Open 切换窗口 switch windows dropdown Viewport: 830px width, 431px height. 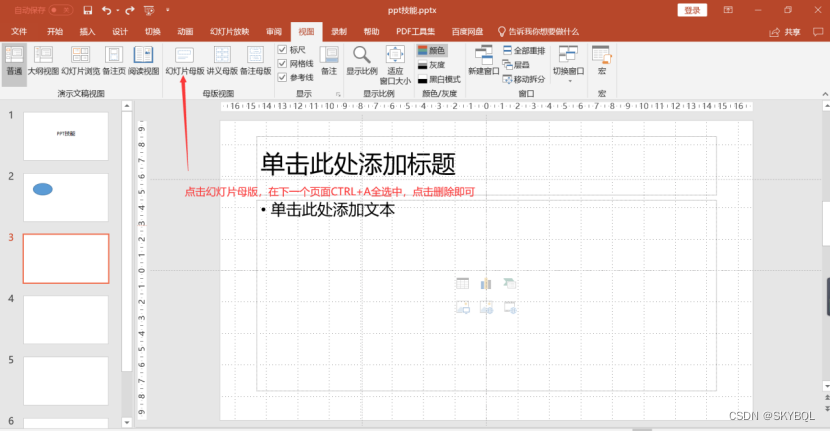(x=569, y=64)
